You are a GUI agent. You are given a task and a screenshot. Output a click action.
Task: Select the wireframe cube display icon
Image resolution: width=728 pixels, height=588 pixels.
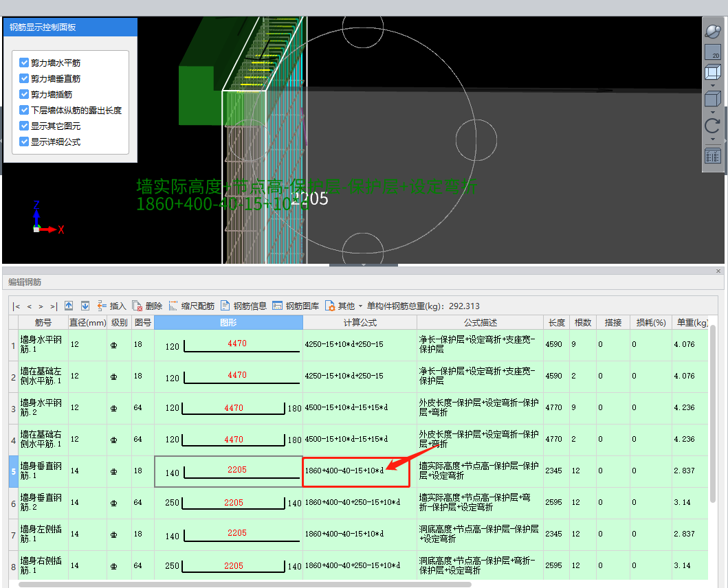click(x=713, y=72)
